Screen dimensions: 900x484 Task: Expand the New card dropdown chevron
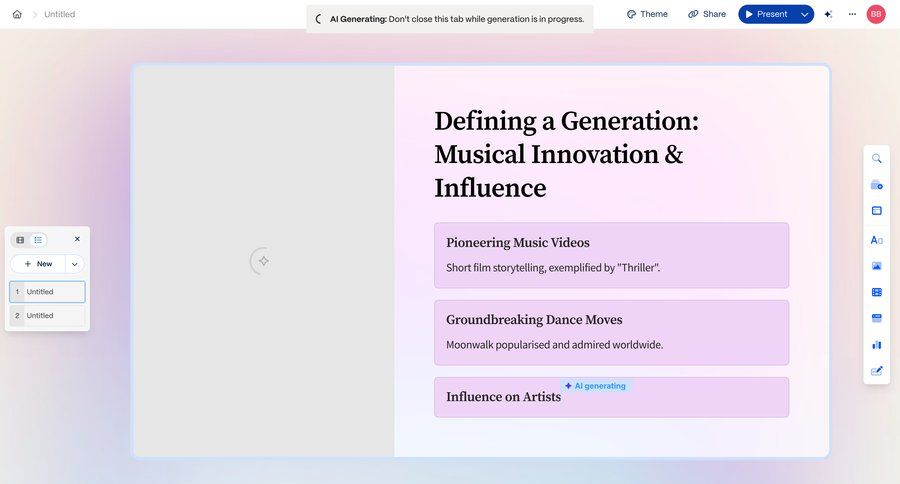point(75,264)
